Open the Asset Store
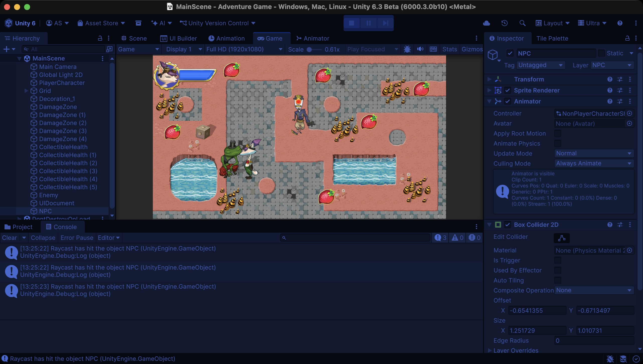 point(100,23)
